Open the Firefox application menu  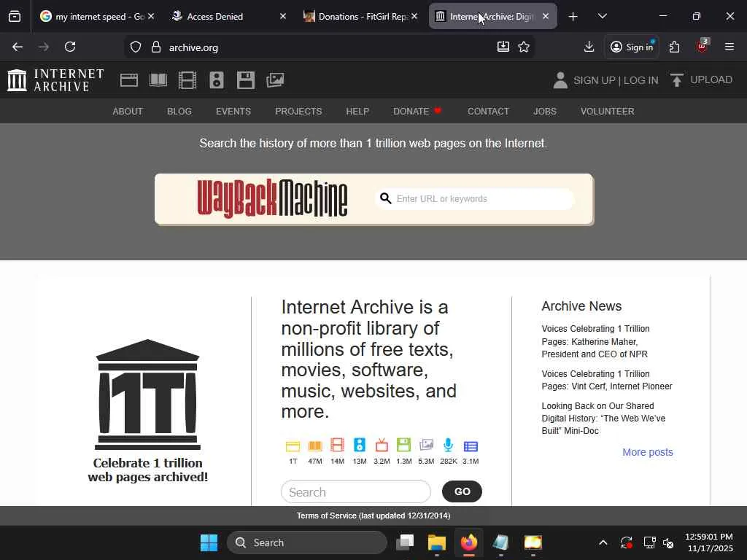point(729,47)
